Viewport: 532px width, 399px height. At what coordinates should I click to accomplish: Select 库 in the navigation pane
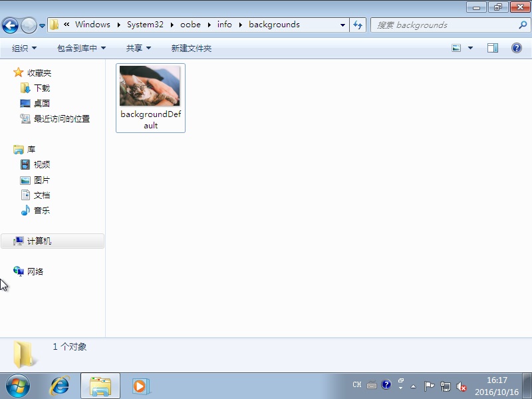(x=31, y=149)
